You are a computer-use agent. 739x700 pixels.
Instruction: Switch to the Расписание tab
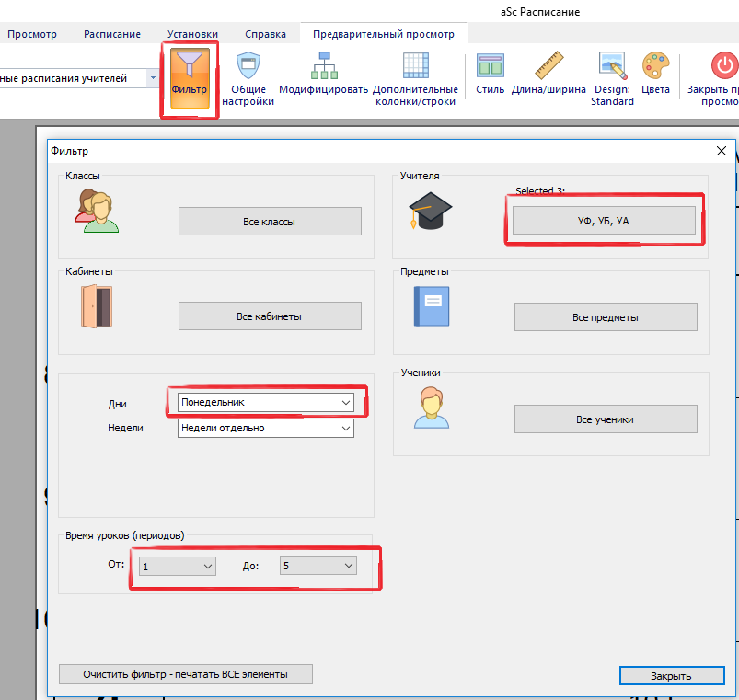click(x=112, y=34)
